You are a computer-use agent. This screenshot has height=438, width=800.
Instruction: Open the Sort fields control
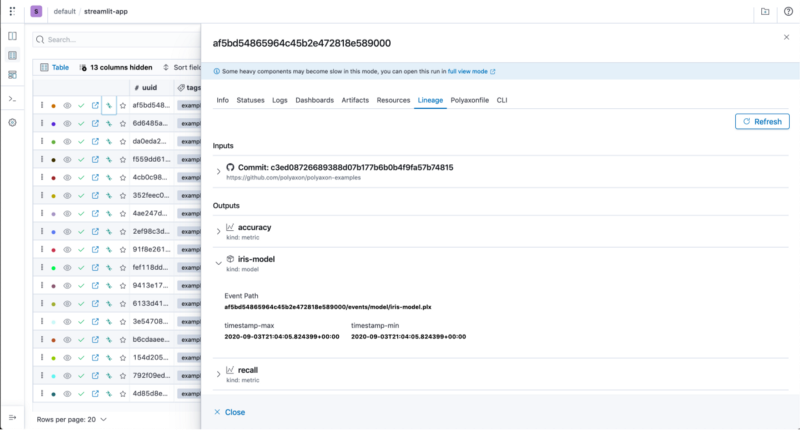pos(182,67)
